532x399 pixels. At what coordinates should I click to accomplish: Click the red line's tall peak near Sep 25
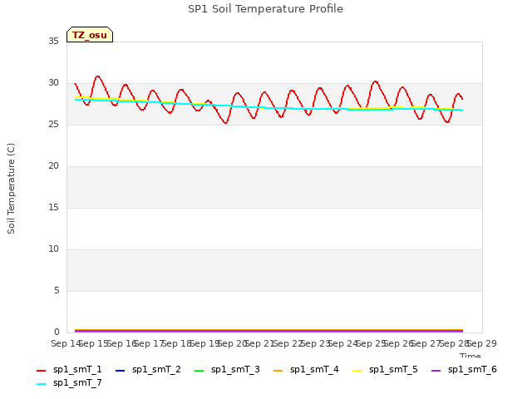tap(375, 81)
